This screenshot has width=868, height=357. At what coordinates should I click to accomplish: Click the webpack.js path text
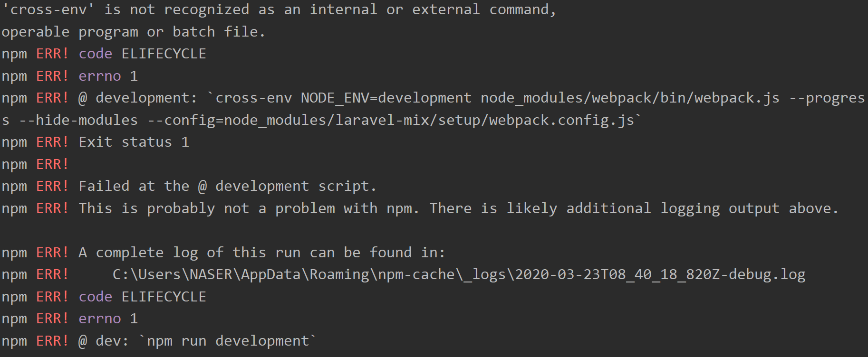coord(630,98)
